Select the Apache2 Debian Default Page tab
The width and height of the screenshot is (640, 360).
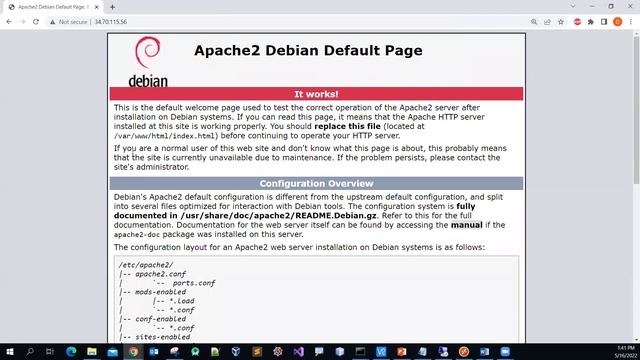tap(53, 7)
